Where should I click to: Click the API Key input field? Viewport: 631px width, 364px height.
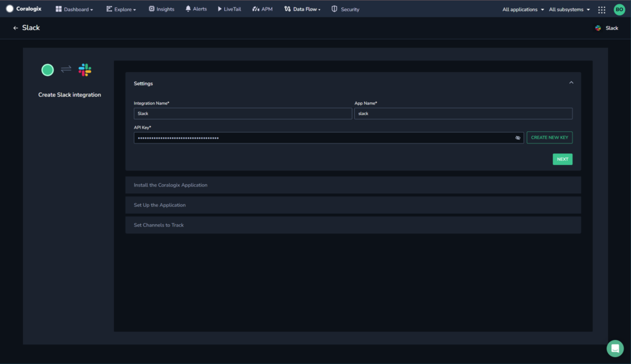tap(329, 138)
